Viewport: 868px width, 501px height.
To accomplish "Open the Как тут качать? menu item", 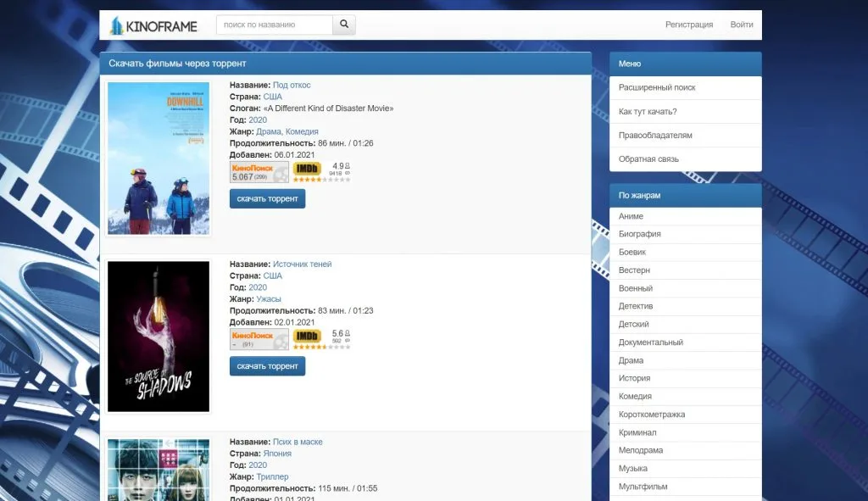I will click(x=685, y=111).
